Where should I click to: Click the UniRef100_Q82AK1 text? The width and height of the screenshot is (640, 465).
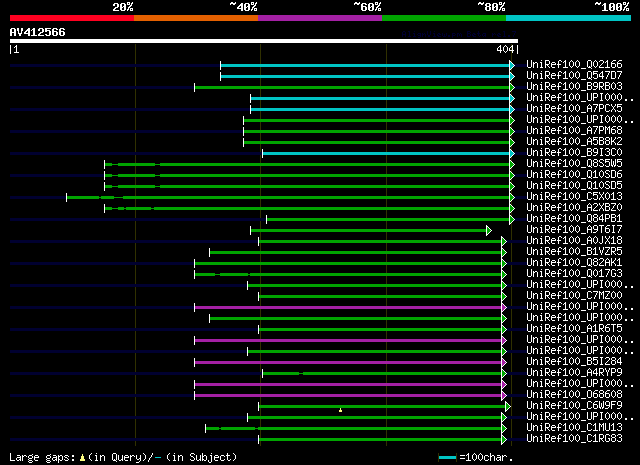click(x=574, y=263)
